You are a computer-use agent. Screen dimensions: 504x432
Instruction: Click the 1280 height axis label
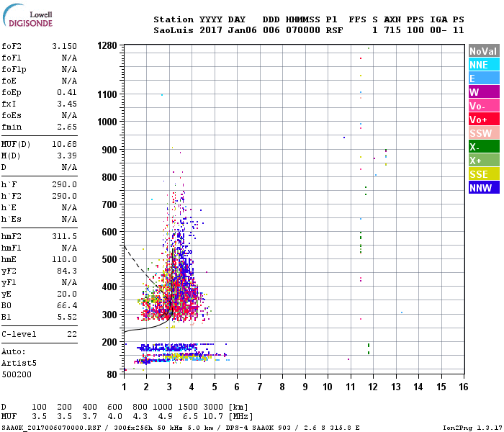[107, 45]
